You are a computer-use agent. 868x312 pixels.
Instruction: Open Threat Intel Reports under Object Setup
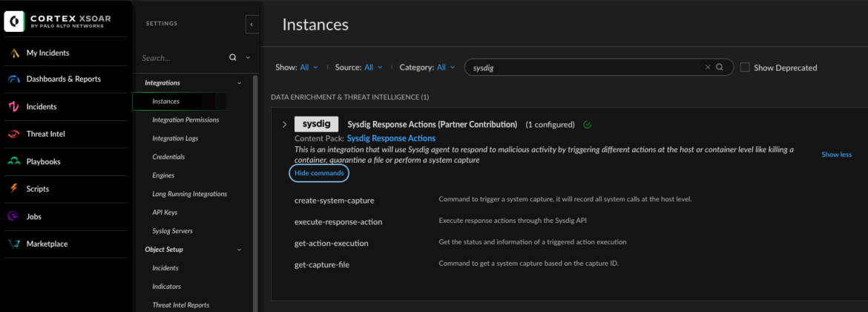click(180, 305)
